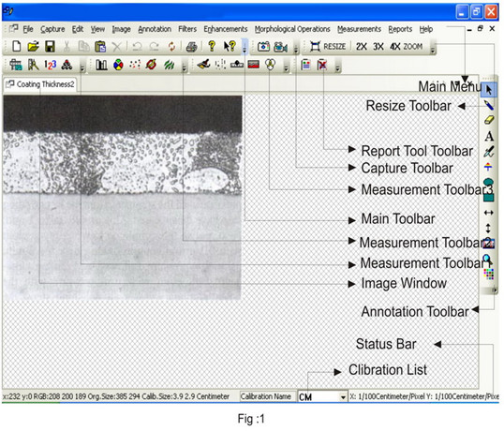Select the letter A text annotation tool

pyautogui.click(x=489, y=136)
